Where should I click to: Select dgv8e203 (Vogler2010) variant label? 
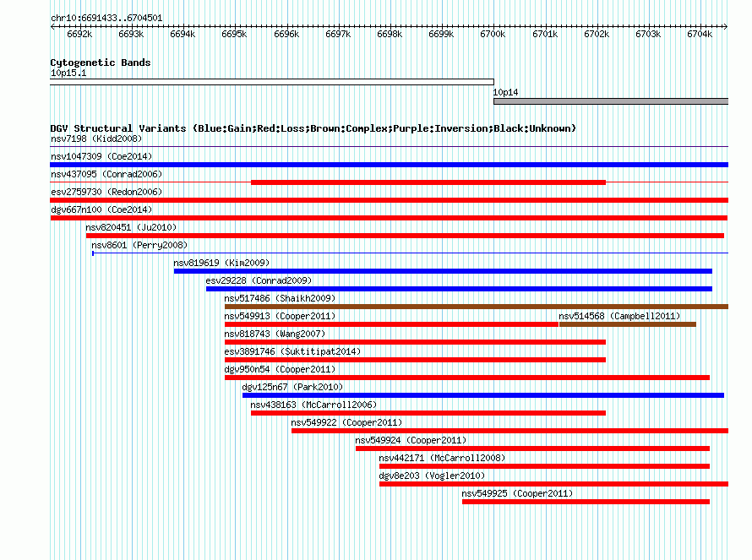pyautogui.click(x=432, y=476)
